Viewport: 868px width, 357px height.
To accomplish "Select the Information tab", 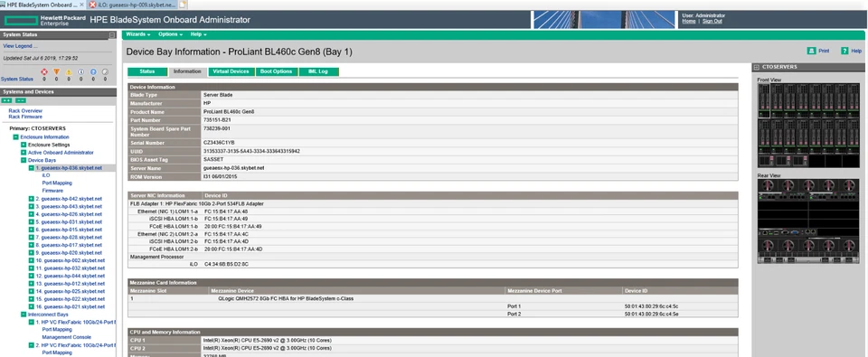I will click(x=187, y=71).
